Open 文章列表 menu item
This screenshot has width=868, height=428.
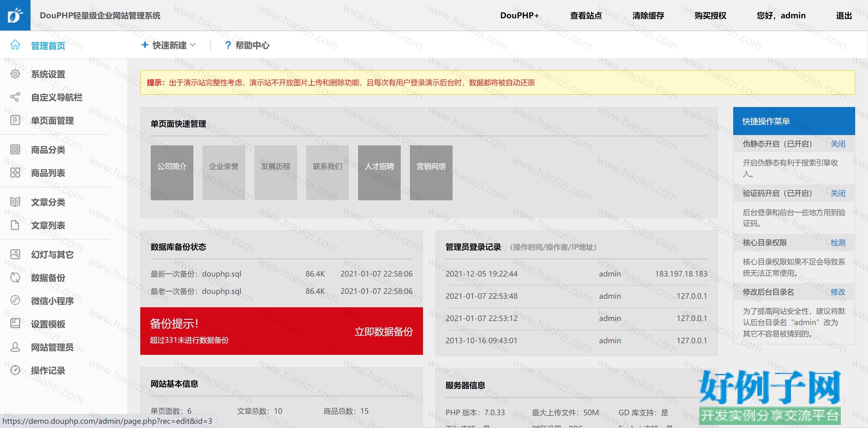click(48, 225)
